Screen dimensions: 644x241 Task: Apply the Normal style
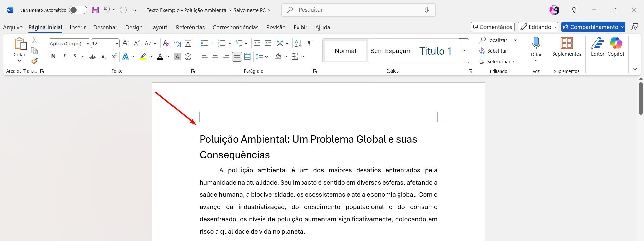pos(345,51)
